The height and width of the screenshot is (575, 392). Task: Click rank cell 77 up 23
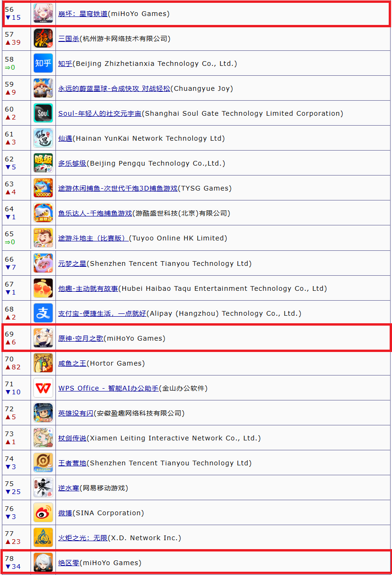coord(16,537)
